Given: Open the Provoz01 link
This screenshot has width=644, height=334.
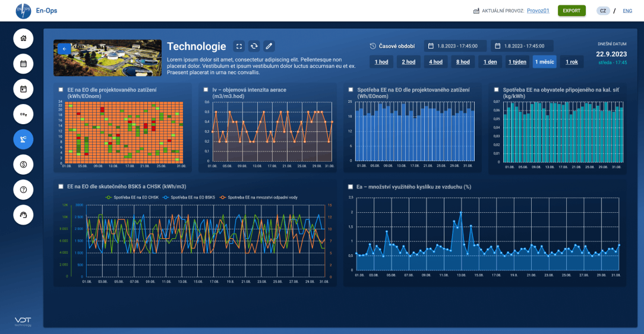Looking at the screenshot, I should click(x=538, y=11).
